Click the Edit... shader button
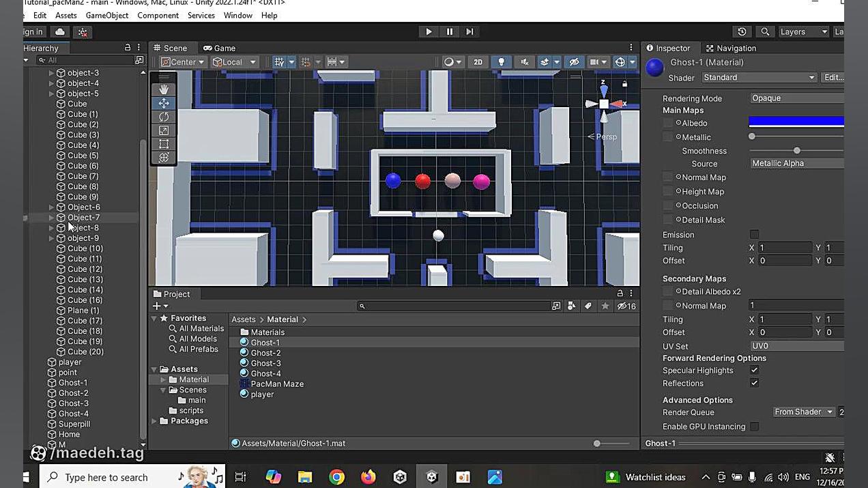Viewport: 868px width, 488px height. pyautogui.click(x=833, y=78)
